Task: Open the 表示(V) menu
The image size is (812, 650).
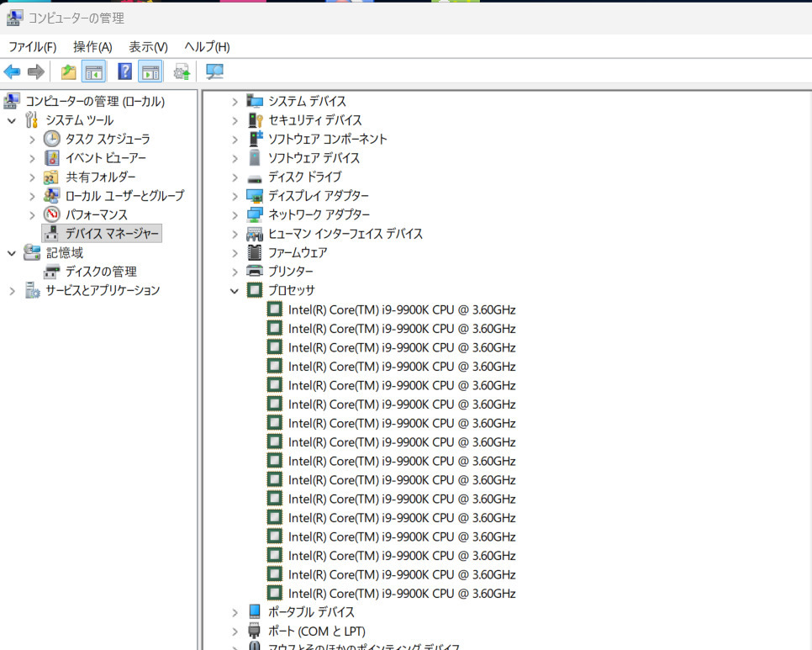Action: click(x=148, y=47)
